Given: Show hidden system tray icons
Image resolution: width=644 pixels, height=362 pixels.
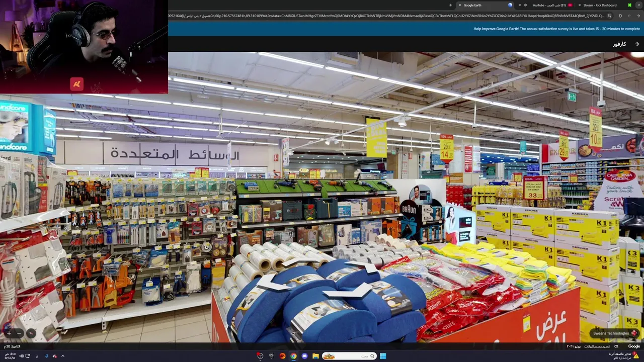Looking at the screenshot, I should [62, 356].
